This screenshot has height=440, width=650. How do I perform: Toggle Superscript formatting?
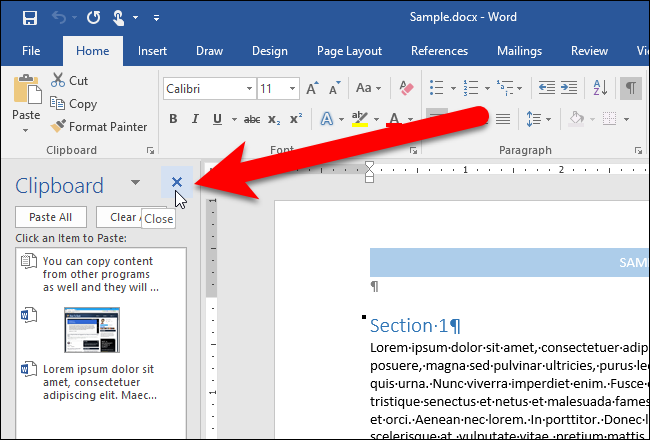(x=296, y=119)
